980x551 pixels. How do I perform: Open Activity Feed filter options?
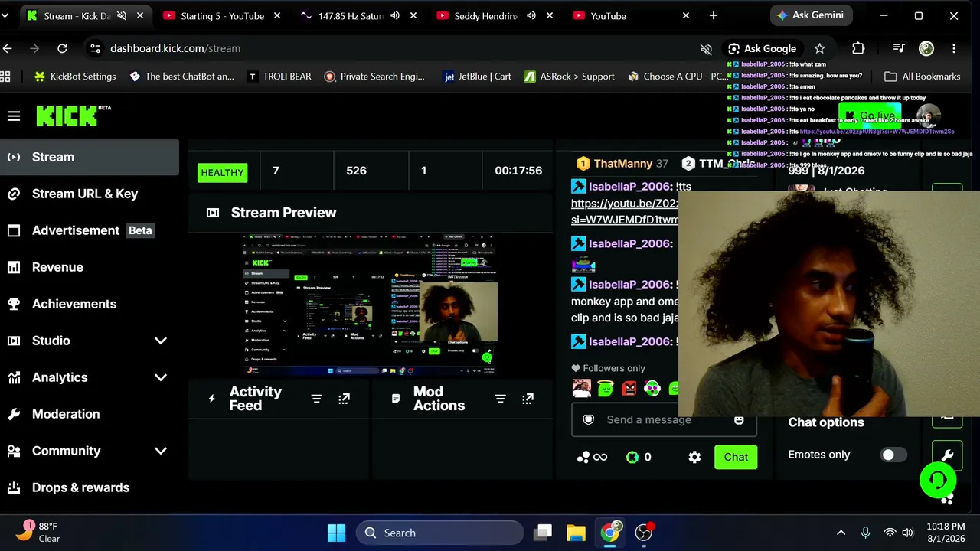point(316,399)
